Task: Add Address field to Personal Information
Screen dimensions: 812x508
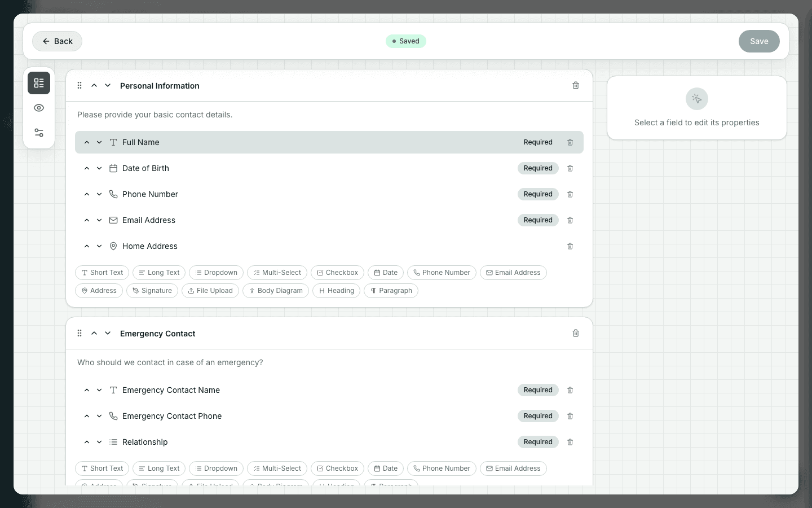Action: tap(99, 291)
